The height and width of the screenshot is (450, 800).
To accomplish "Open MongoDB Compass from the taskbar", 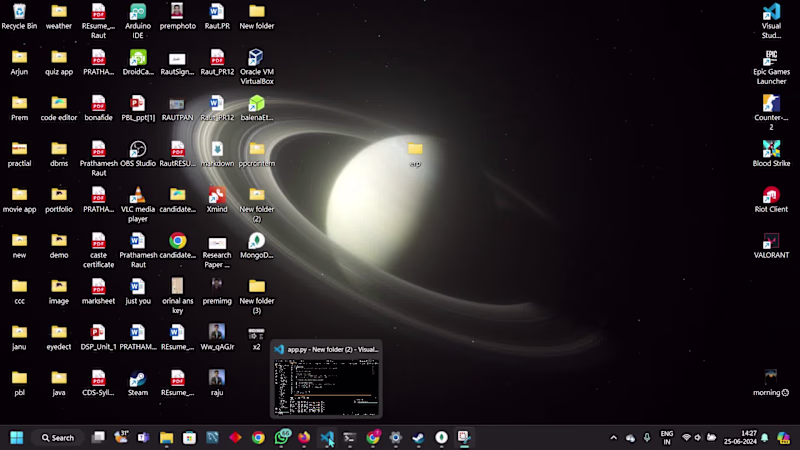I will (x=441, y=437).
